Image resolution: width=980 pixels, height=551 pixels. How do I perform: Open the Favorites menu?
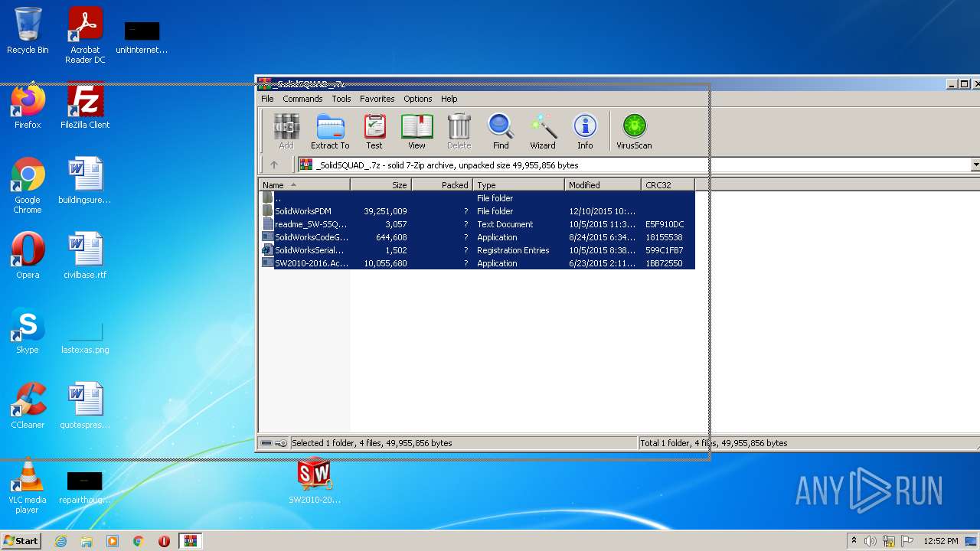click(x=377, y=99)
